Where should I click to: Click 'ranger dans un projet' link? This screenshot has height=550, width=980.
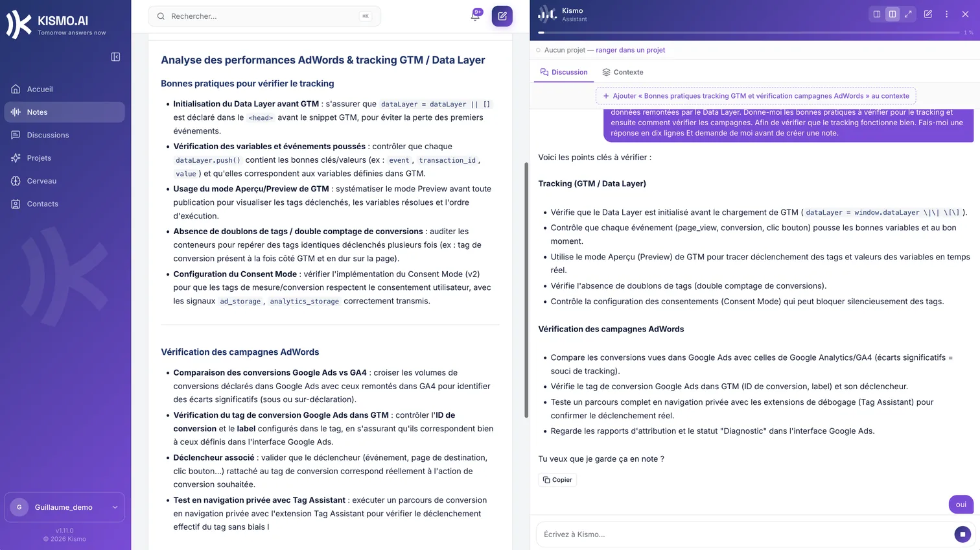coord(630,50)
